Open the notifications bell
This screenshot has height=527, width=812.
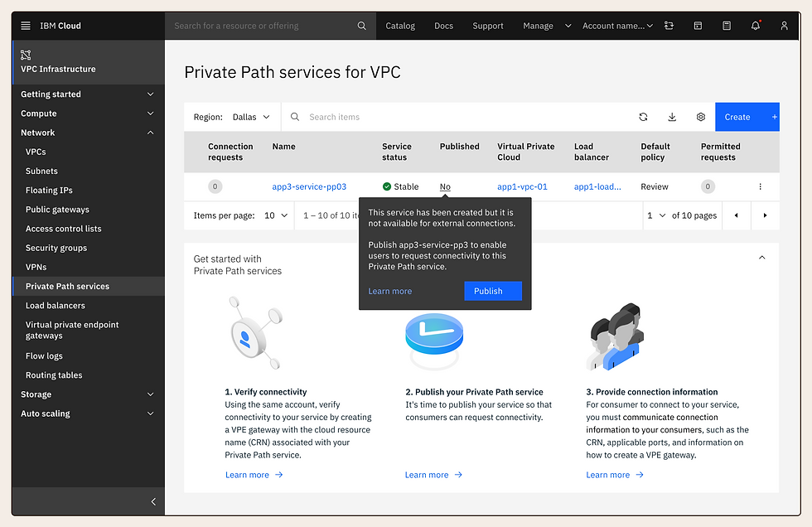(x=756, y=26)
